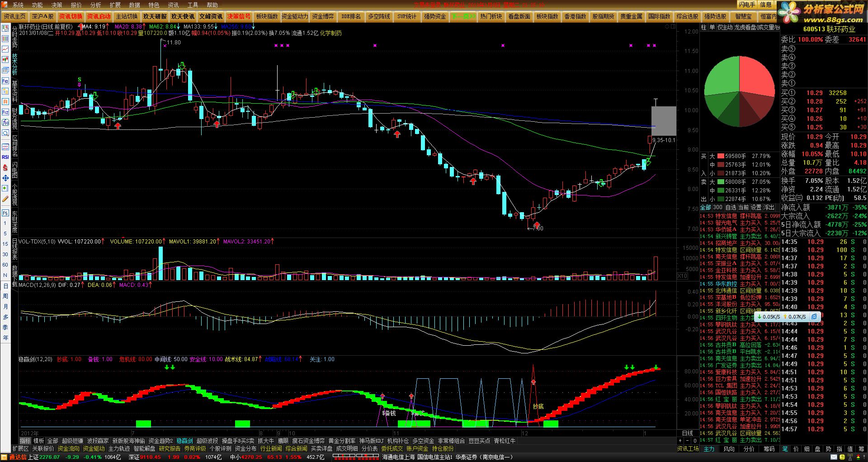Select the 60-minute period in sidebar
868x462 pixels.
coord(5,265)
